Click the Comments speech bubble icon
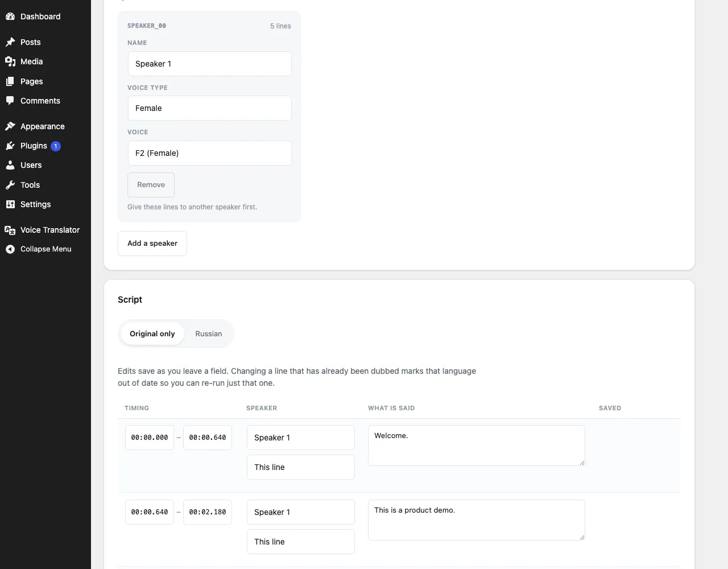Image resolution: width=728 pixels, height=569 pixels. [10, 101]
